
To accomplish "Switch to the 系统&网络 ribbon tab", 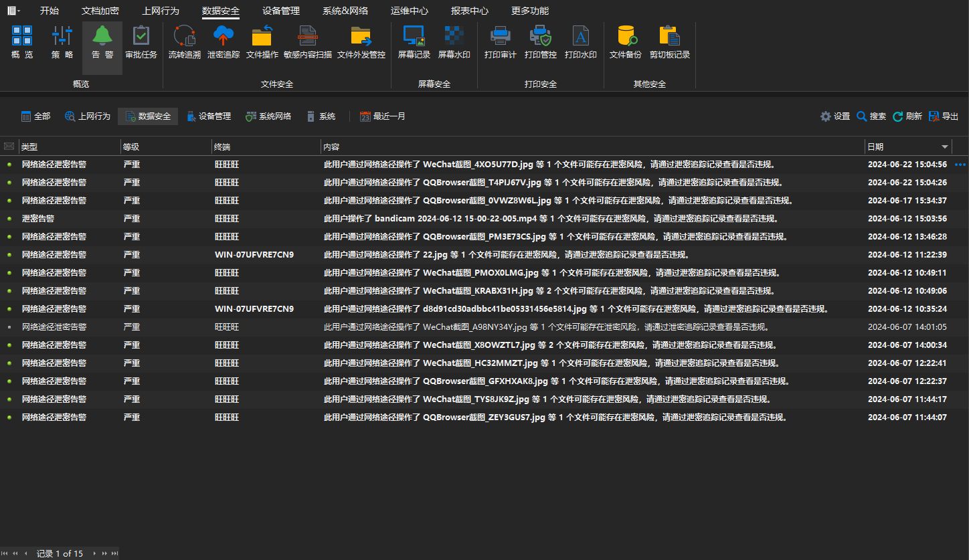I will [345, 11].
